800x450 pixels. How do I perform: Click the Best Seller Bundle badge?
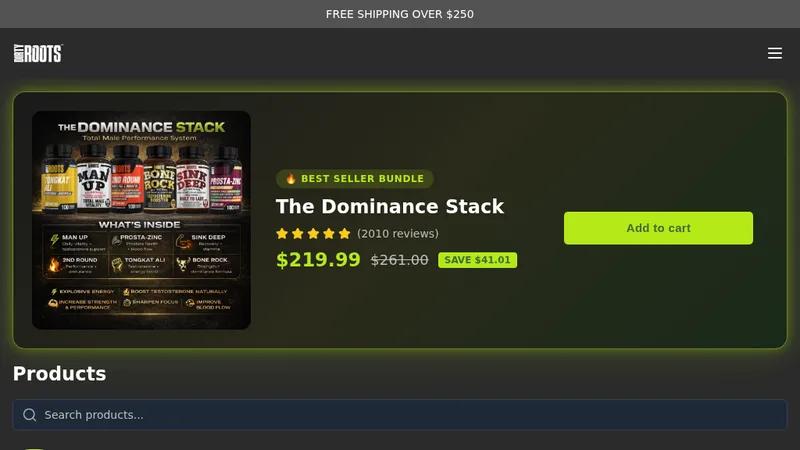click(x=355, y=179)
